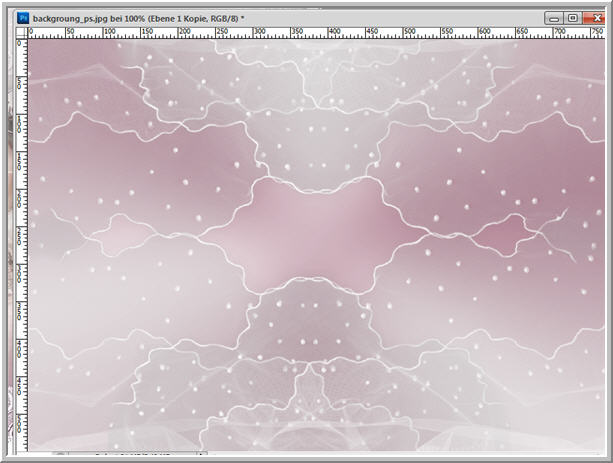Click the title text backgroung_ps.jpg bei 100%

pyautogui.click(x=89, y=18)
